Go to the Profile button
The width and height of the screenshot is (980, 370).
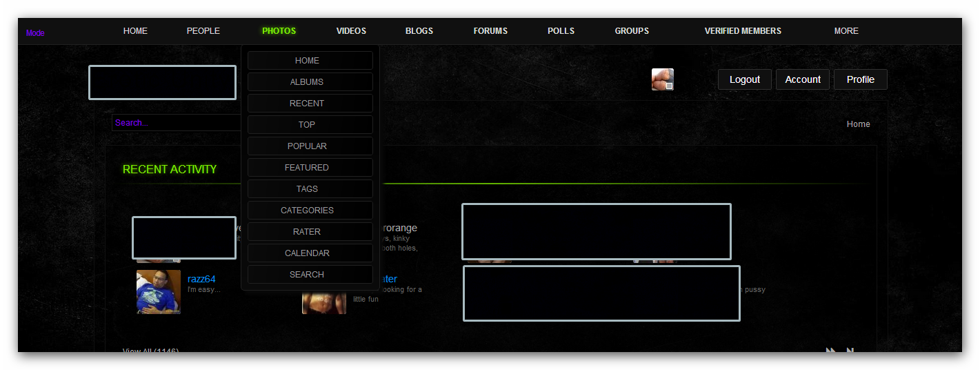tap(860, 79)
